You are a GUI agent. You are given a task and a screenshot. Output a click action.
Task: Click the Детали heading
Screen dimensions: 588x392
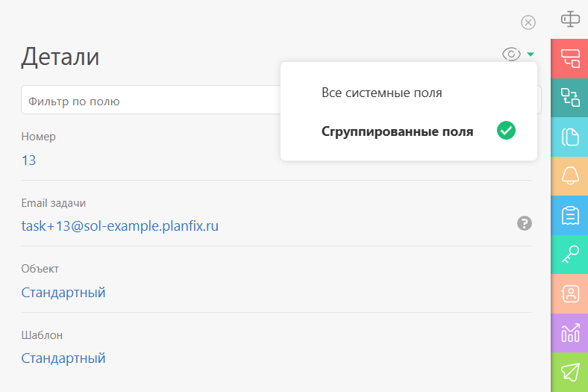60,57
